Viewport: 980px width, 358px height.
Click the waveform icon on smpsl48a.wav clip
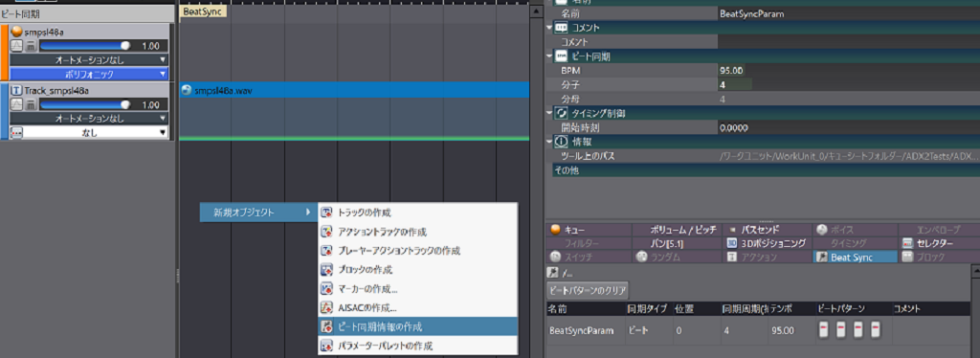pyautogui.click(x=187, y=91)
